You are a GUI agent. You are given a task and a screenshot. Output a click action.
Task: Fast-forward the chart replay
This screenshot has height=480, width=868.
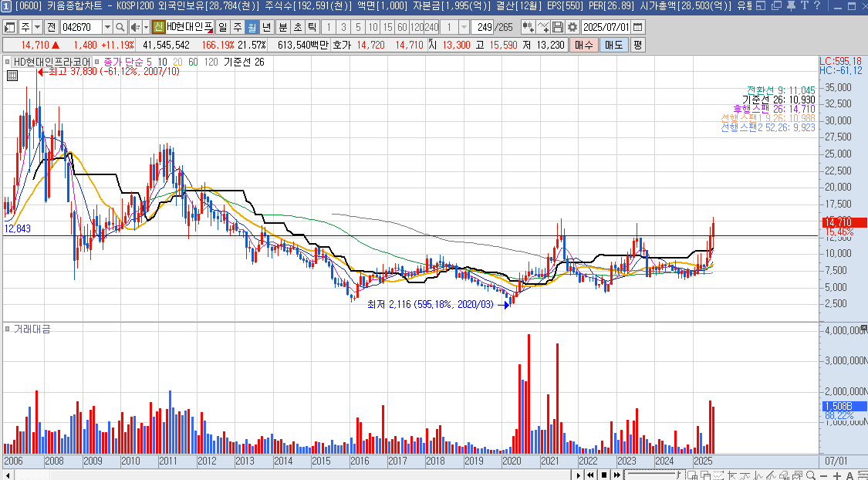tap(616, 475)
